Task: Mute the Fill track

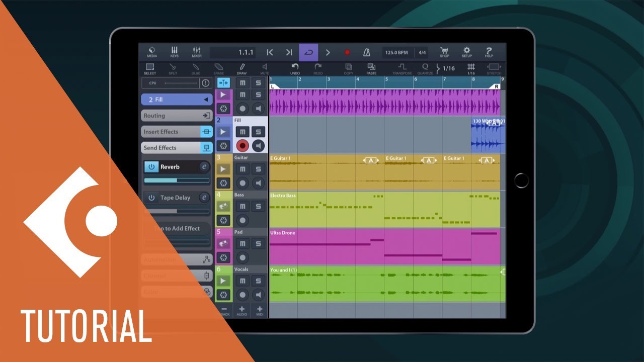Action: (243, 132)
